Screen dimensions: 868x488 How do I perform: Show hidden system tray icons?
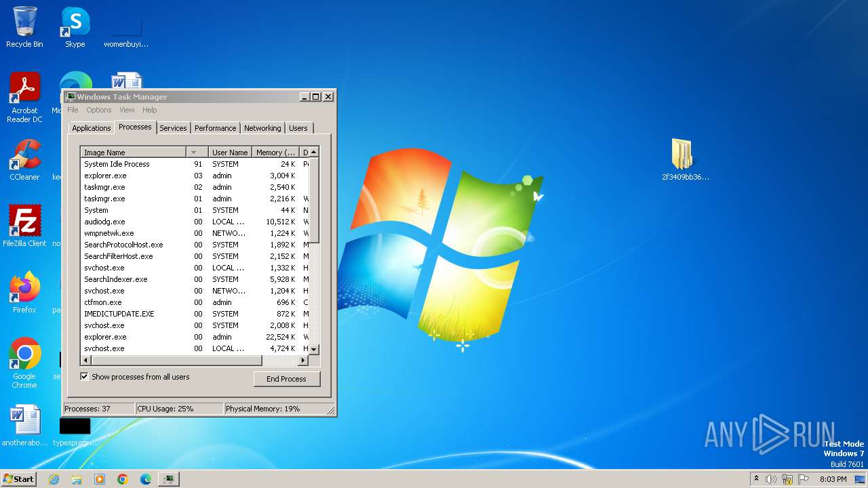pos(757,479)
